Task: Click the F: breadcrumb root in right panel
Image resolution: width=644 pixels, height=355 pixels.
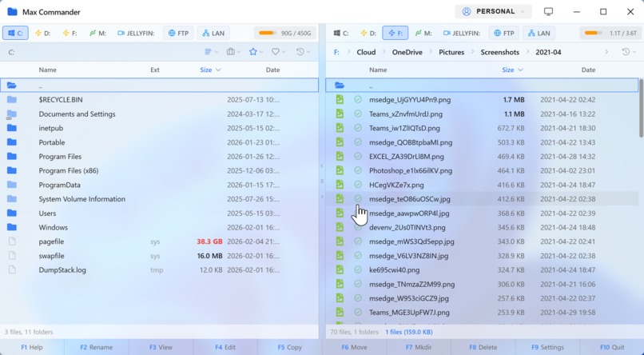Action: (336, 52)
